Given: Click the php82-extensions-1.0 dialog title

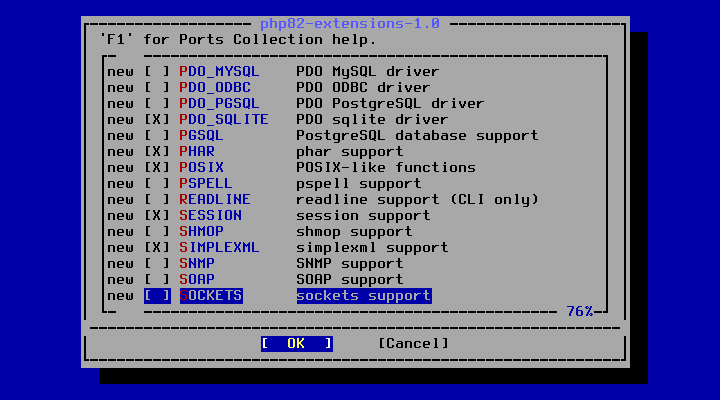Looking at the screenshot, I should click(x=350, y=23).
